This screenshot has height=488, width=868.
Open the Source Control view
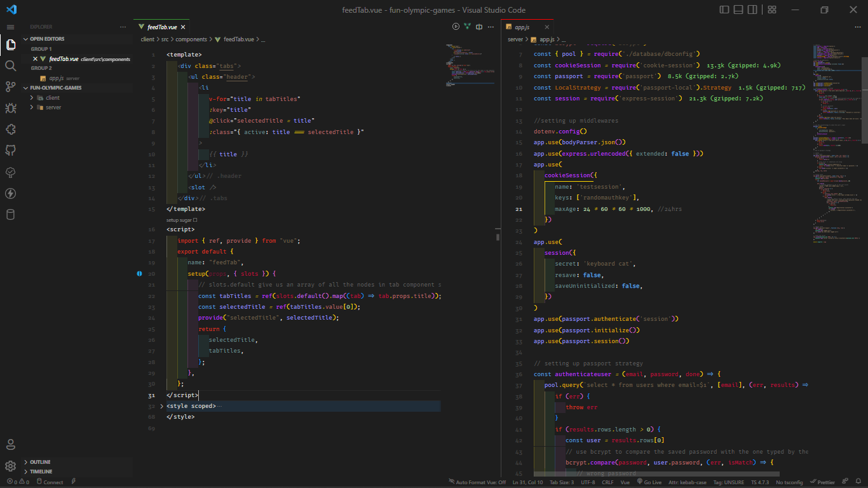click(x=10, y=87)
